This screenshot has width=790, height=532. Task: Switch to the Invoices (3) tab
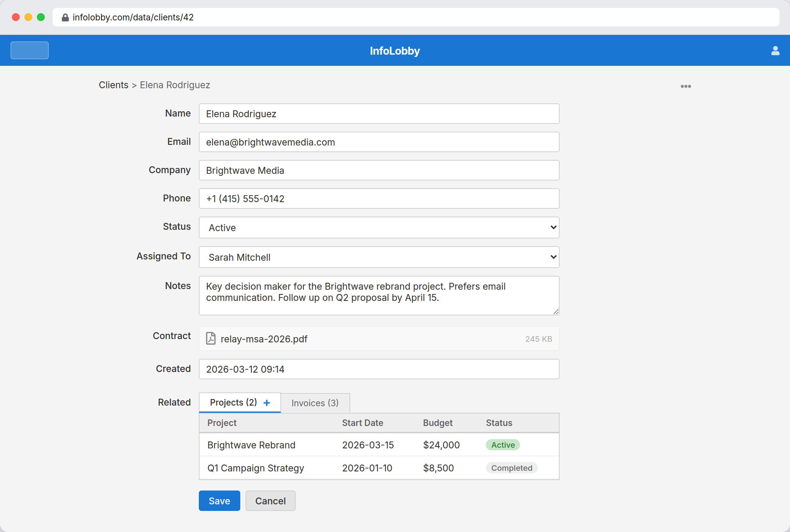(315, 403)
